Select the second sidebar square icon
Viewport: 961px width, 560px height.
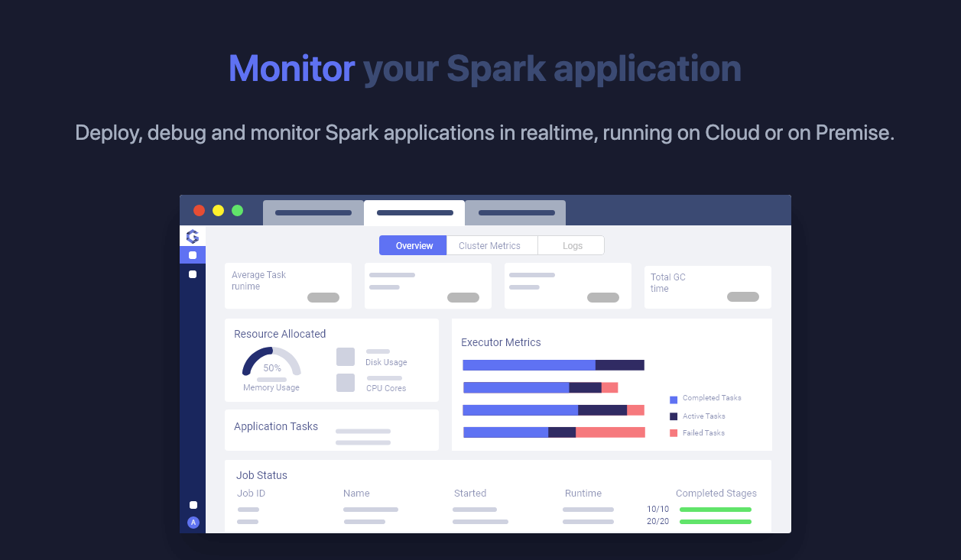[193, 274]
